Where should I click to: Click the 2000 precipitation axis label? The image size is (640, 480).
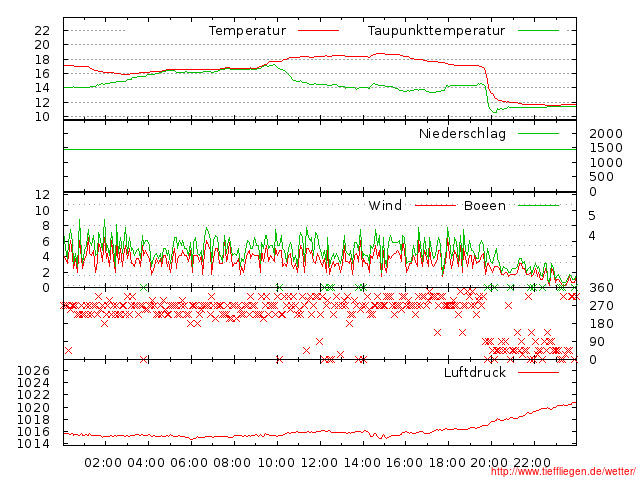pyautogui.click(x=605, y=134)
